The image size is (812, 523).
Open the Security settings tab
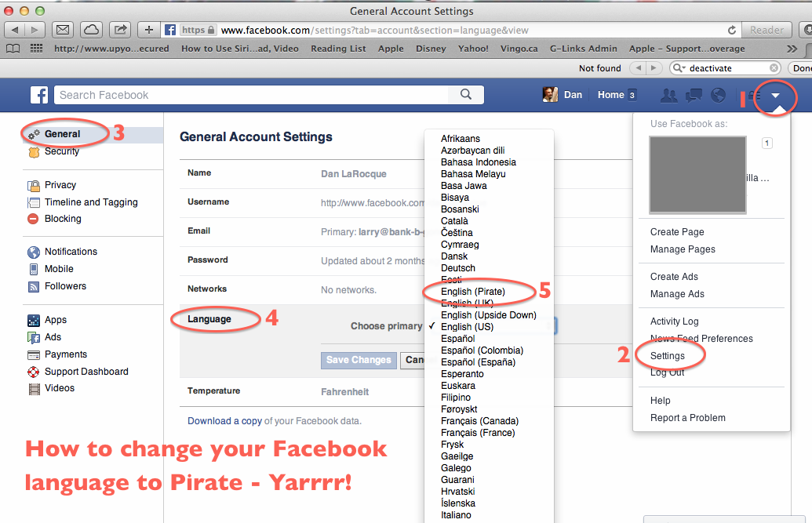(x=62, y=151)
